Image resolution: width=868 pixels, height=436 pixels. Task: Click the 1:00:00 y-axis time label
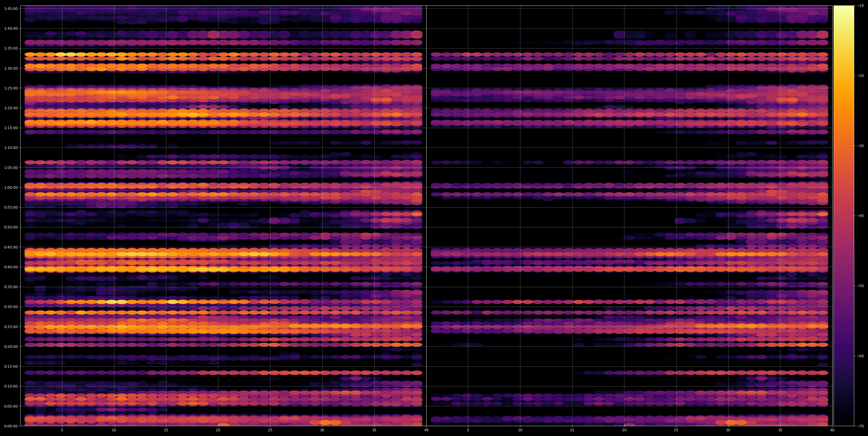tap(11, 187)
